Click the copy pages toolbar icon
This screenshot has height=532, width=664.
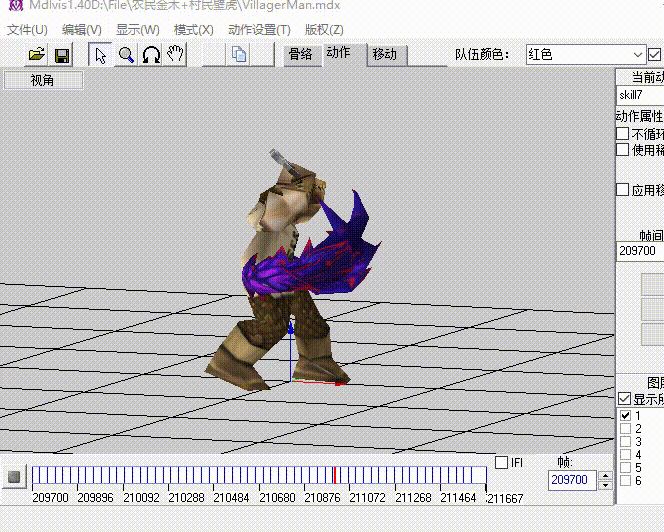tap(239, 55)
